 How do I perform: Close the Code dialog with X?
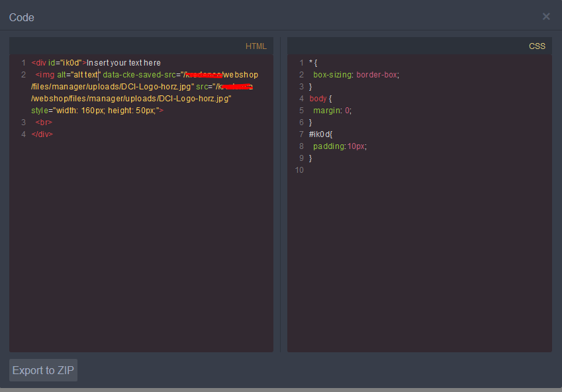pos(546,17)
